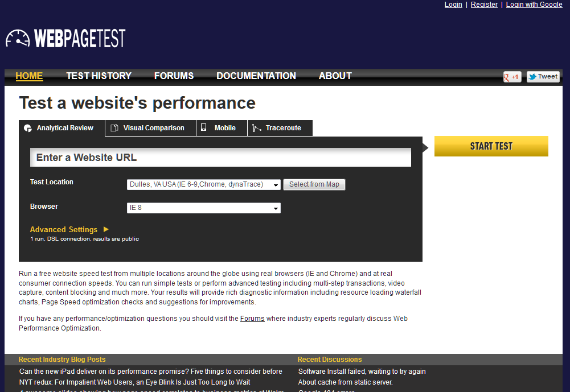Click the WEBPAGETEST logo text
570x392 pixels.
[x=80, y=38]
